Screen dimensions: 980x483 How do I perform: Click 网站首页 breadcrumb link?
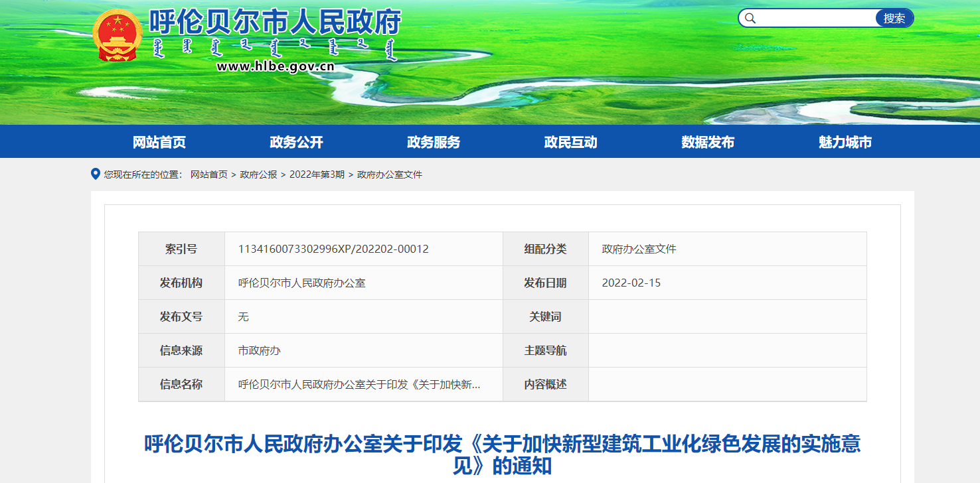[208, 174]
